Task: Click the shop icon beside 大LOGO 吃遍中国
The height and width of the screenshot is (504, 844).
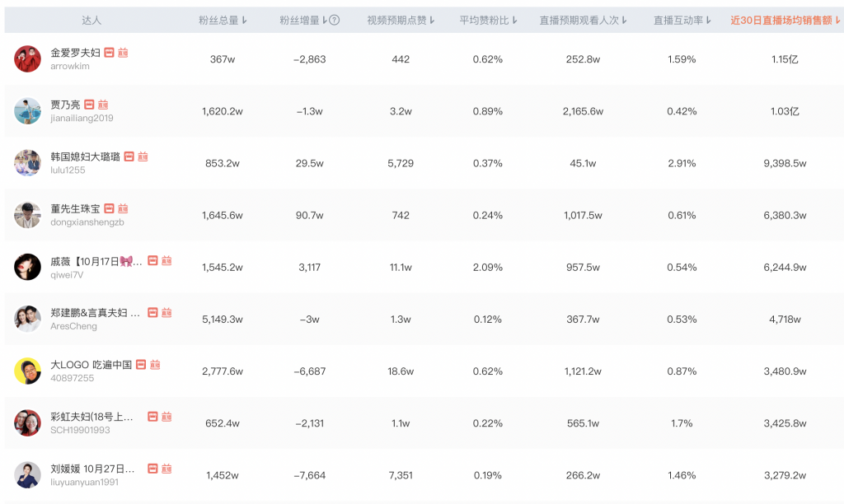Action: pos(141,365)
